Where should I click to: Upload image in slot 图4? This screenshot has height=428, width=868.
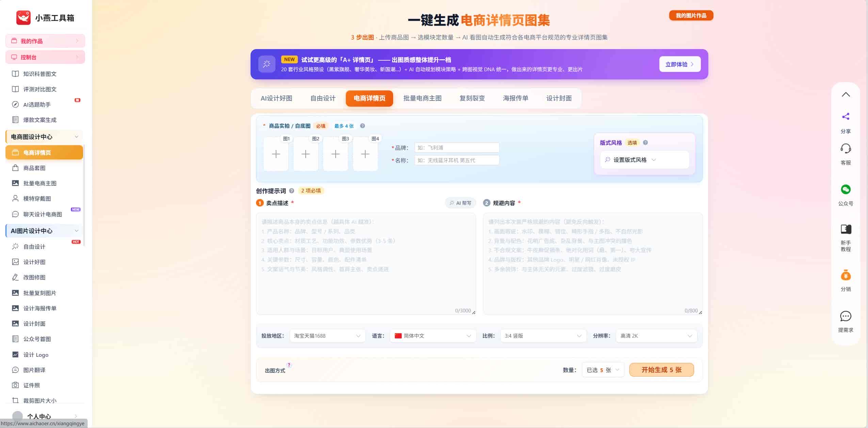click(365, 154)
